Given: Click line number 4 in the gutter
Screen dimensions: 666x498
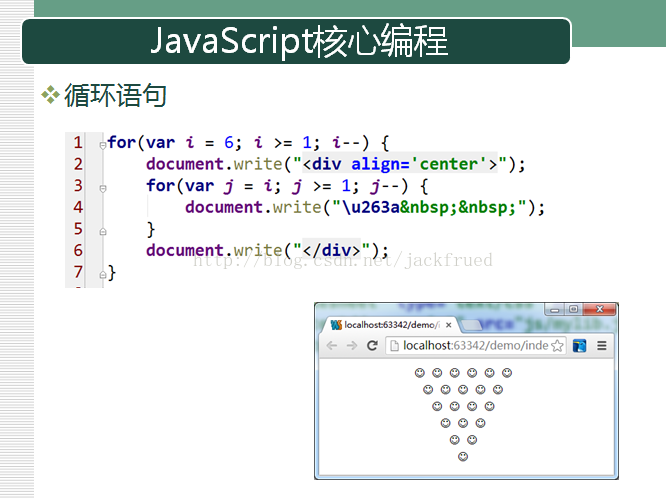Looking at the screenshot, I should coord(78,207).
